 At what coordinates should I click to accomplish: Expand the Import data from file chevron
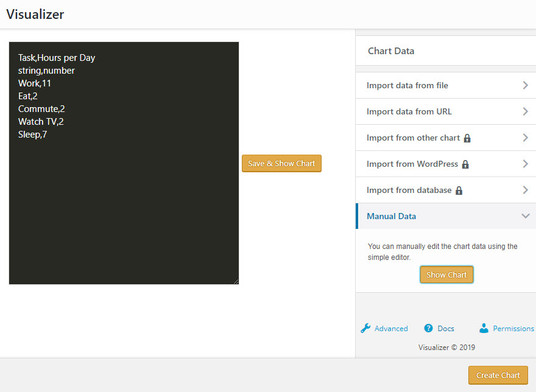[525, 85]
